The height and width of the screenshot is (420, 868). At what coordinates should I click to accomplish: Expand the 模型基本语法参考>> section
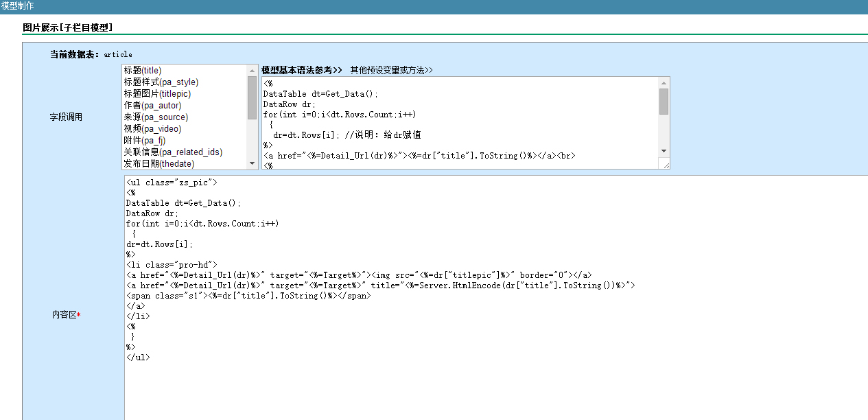click(x=301, y=70)
